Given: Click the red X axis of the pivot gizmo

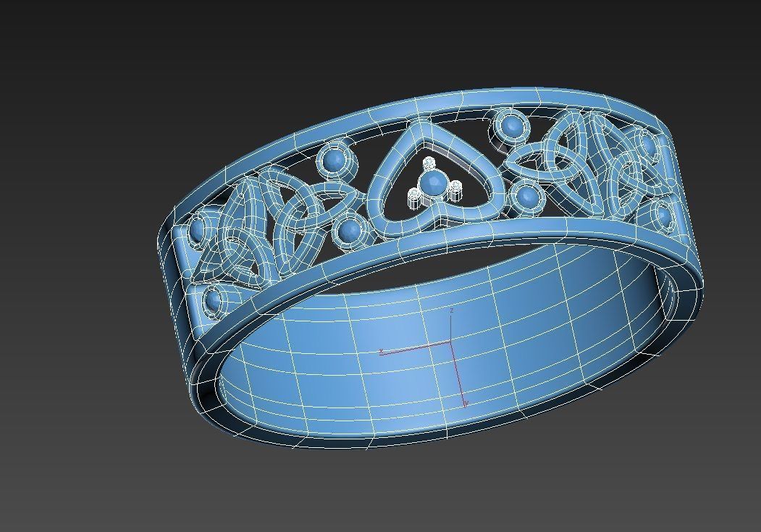Looking at the screenshot, I should [416, 348].
